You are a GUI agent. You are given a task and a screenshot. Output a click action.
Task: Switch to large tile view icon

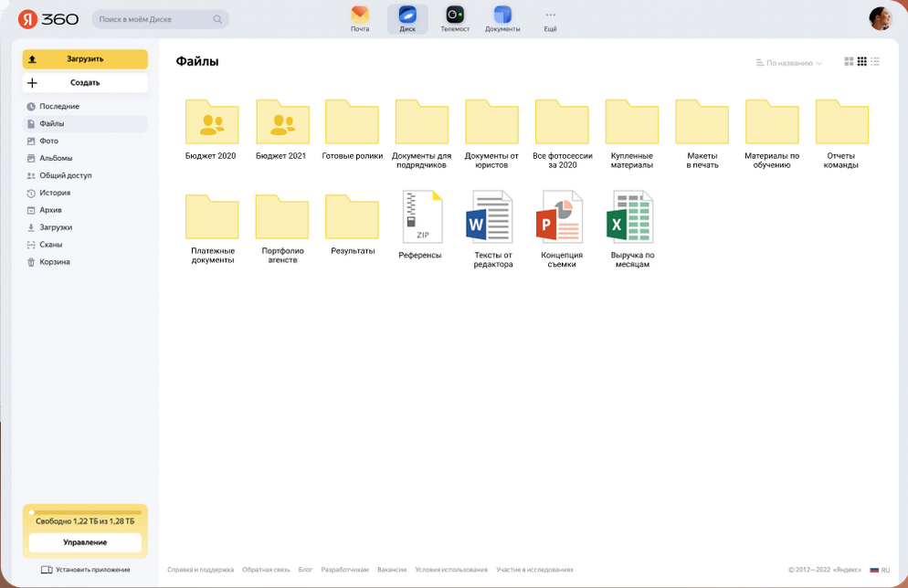tap(849, 62)
